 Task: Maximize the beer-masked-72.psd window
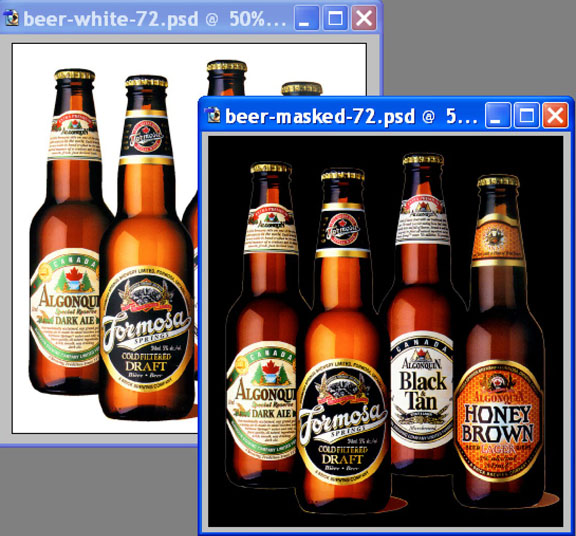coord(526,115)
